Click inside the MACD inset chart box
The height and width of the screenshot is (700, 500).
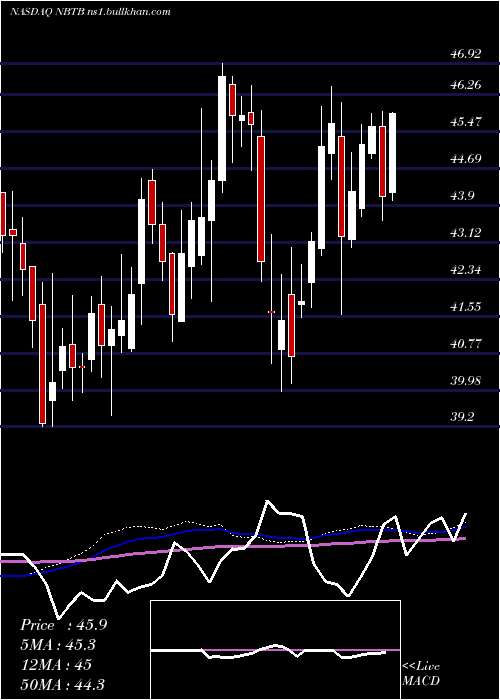[275, 650]
